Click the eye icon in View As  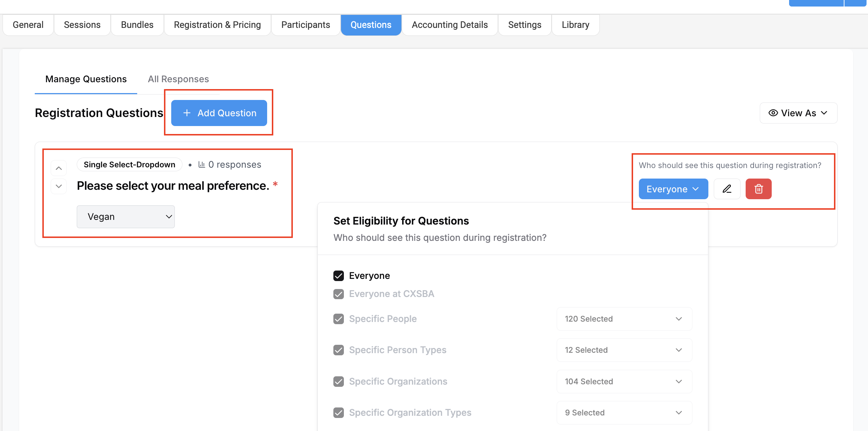pos(773,113)
